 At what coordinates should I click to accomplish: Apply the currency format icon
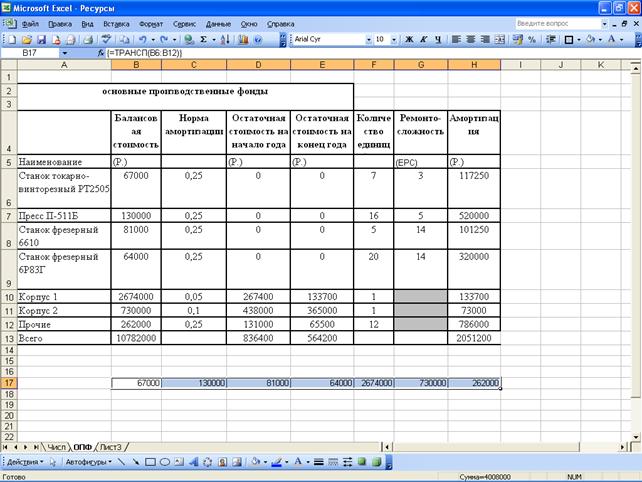(518, 39)
